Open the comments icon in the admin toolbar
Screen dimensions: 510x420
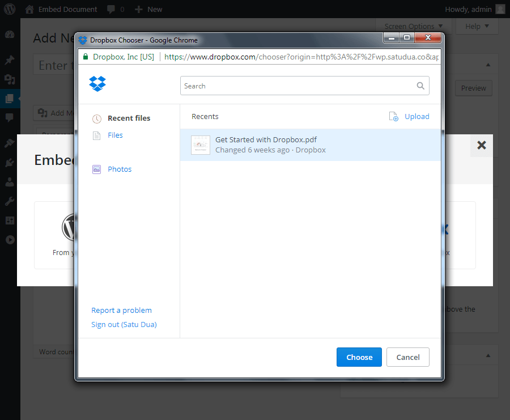pyautogui.click(x=111, y=9)
